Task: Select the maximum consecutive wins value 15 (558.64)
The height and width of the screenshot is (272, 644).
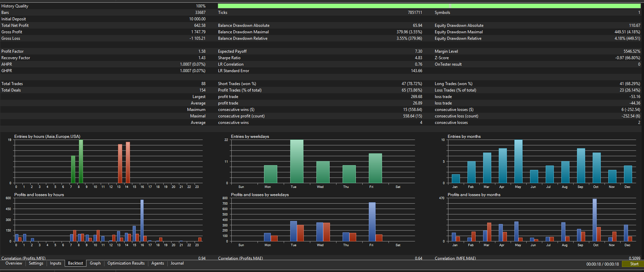Action: point(413,110)
